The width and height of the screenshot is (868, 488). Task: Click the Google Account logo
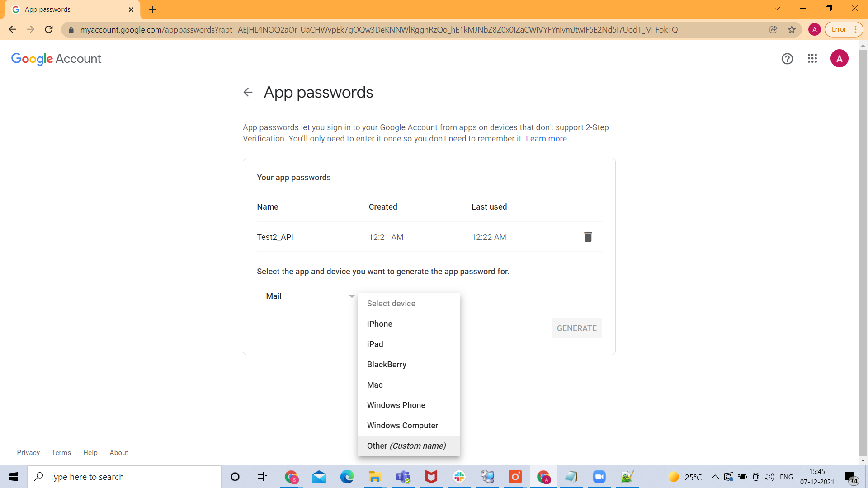click(x=56, y=59)
